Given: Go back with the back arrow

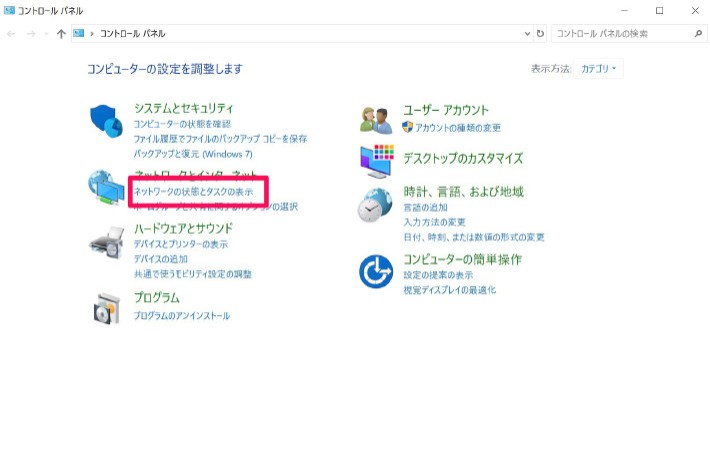Looking at the screenshot, I should click(x=11, y=34).
